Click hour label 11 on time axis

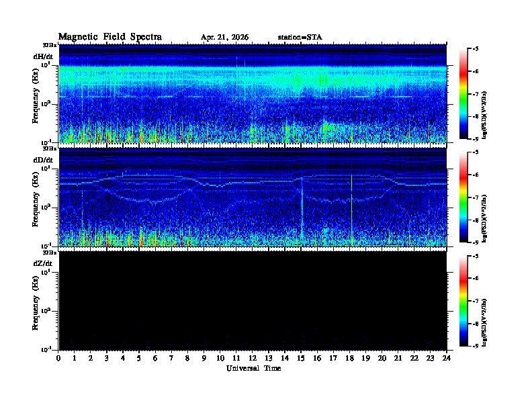[x=236, y=358]
